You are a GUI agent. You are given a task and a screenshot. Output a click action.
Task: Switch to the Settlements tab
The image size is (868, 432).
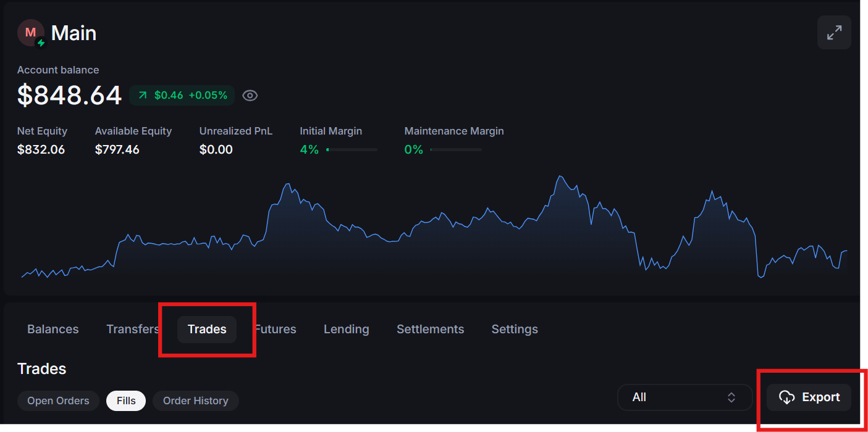430,329
